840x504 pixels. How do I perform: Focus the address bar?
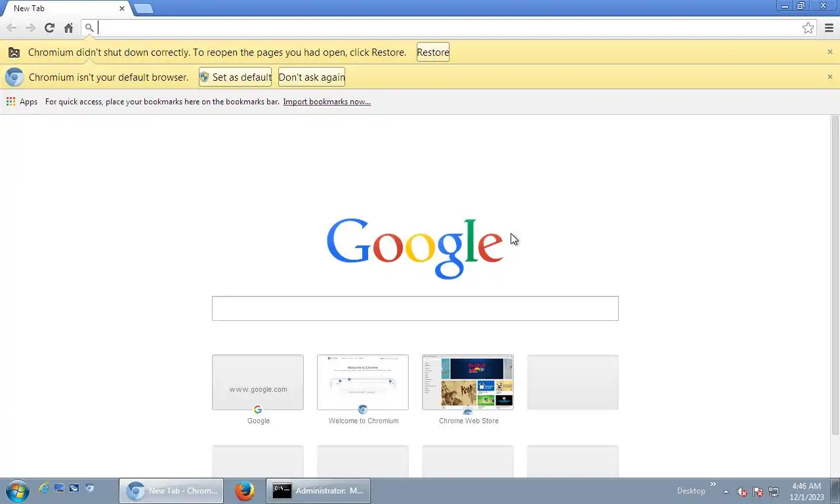449,28
